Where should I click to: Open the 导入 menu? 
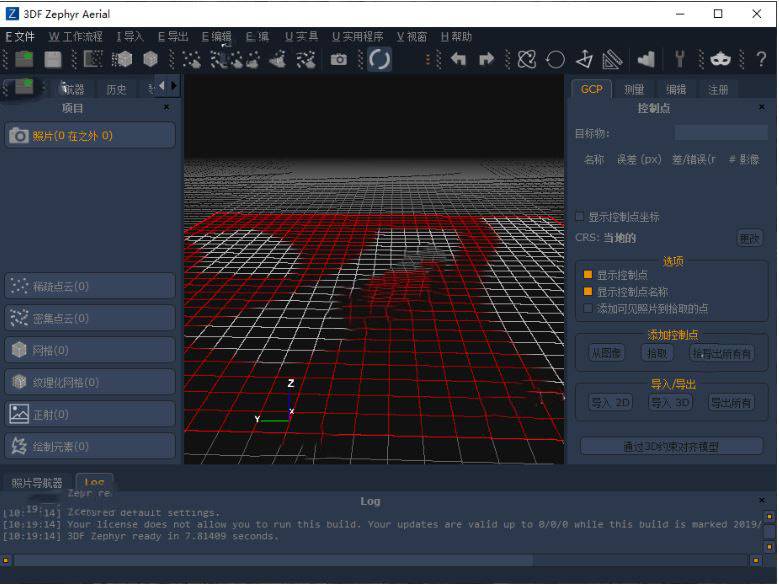(x=130, y=36)
